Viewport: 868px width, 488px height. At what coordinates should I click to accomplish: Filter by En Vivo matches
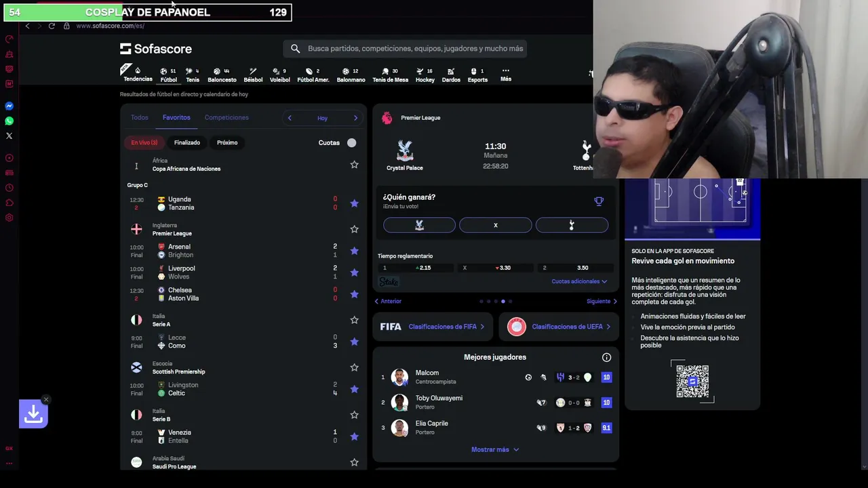144,142
